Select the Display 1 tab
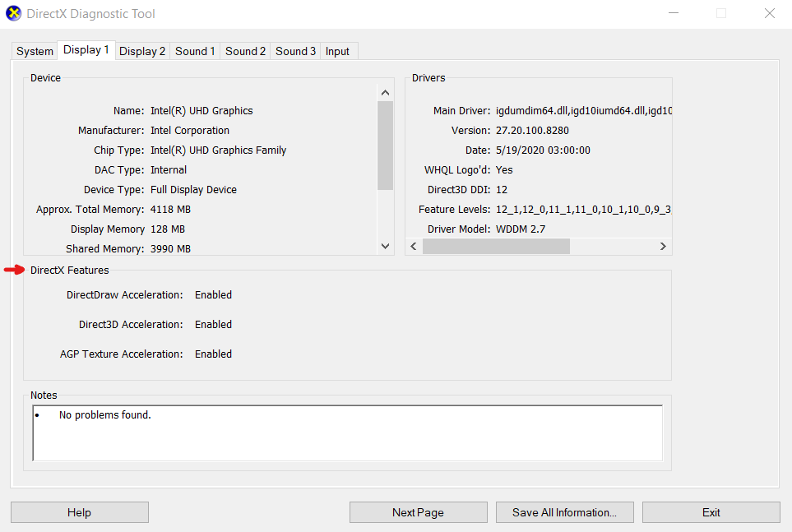This screenshot has width=792, height=532. (x=86, y=50)
